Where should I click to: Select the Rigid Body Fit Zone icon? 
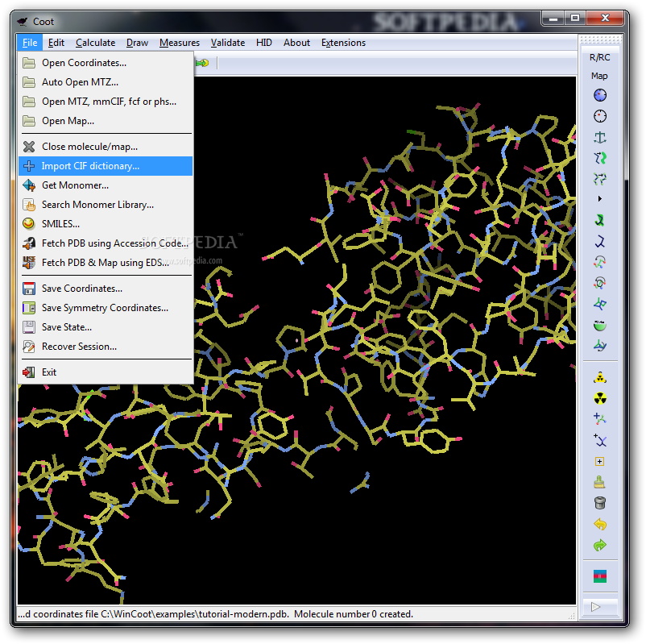click(600, 158)
